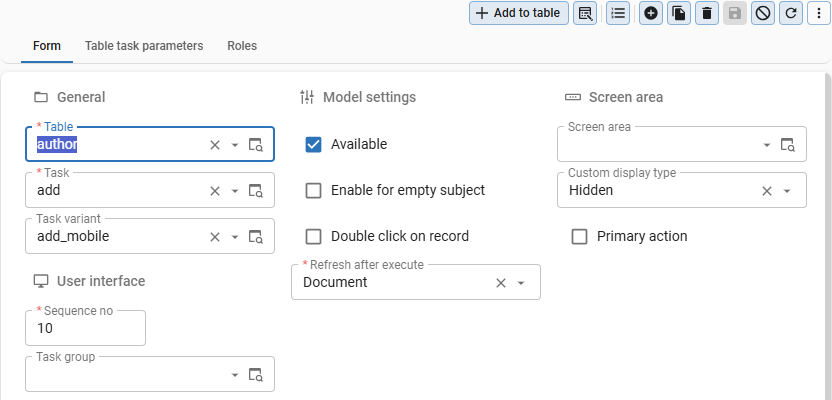Click the Screen area section heading

click(626, 97)
